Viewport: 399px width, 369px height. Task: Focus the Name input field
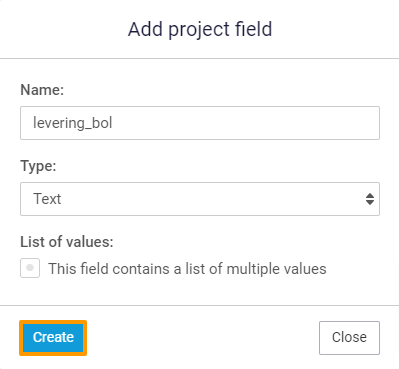200,123
